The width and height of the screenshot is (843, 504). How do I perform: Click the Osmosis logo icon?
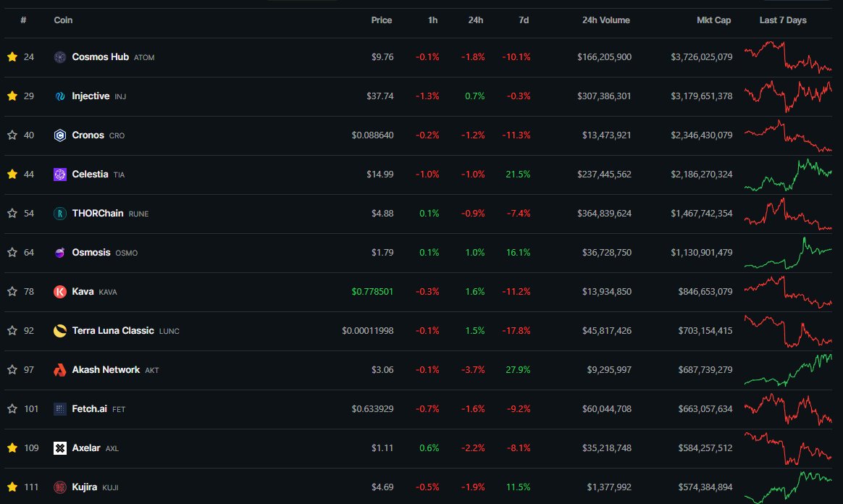[x=59, y=253]
